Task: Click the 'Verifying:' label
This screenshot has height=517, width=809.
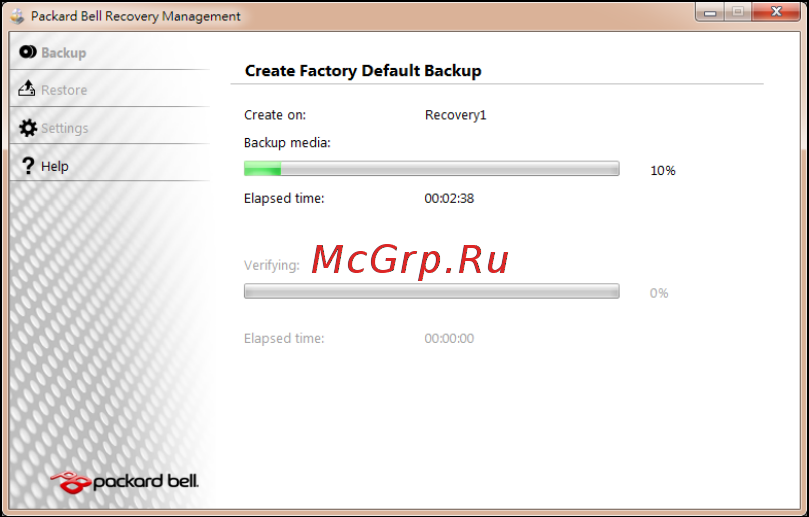Action: click(271, 265)
